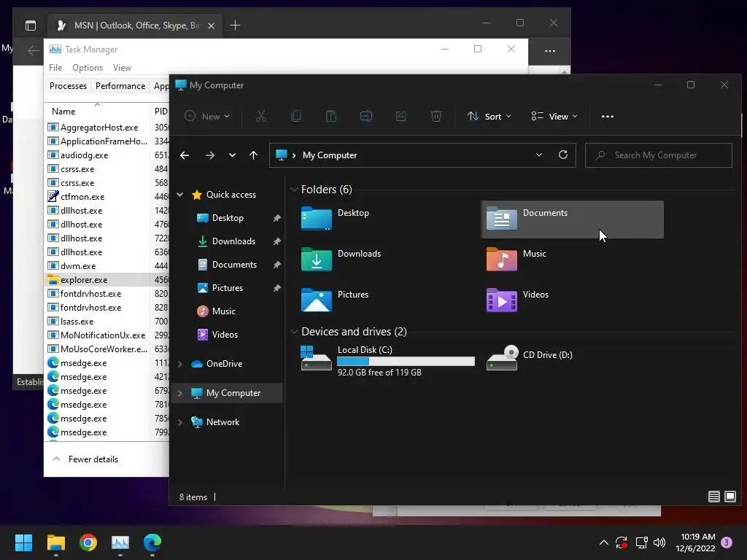The height and width of the screenshot is (560, 747).
Task: Open the Windows Start menu
Action: click(23, 542)
